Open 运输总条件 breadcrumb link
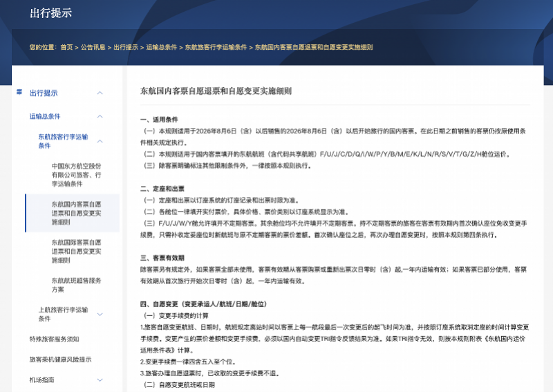Screen dimensions: 553x392 click(x=161, y=47)
